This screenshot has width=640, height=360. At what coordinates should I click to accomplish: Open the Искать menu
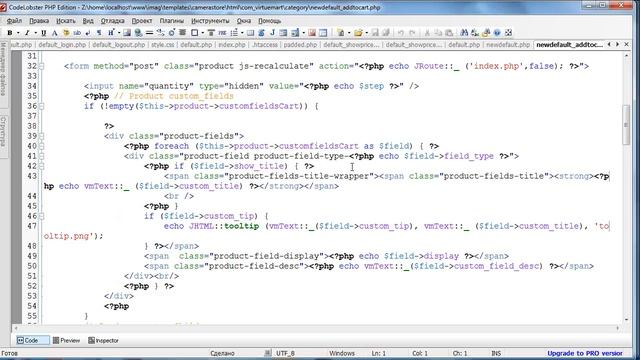[66, 20]
